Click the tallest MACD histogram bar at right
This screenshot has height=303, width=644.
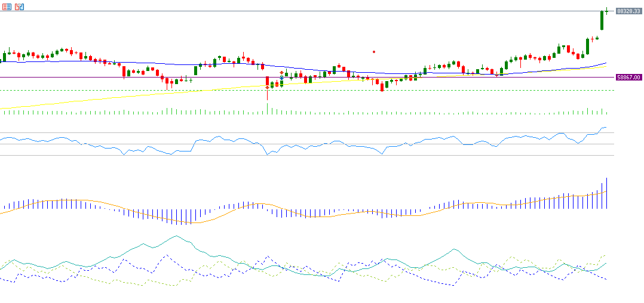[x=607, y=193]
